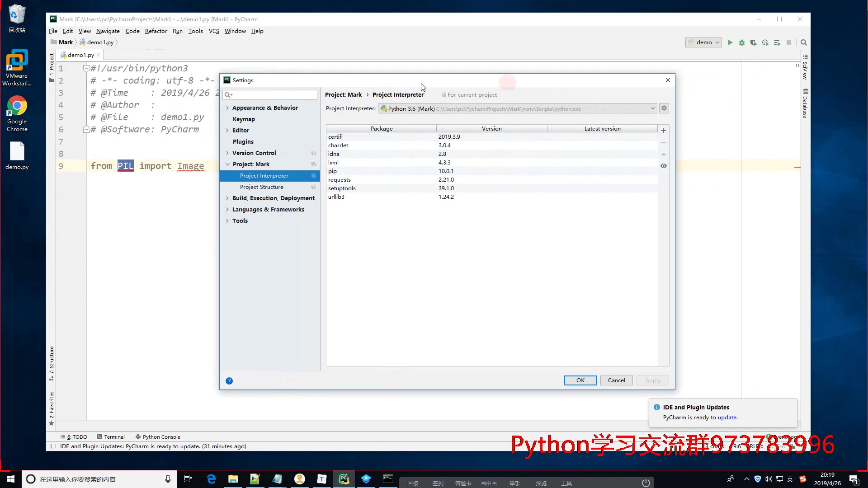Click the upgrade package arrow icon
Image resolution: width=868 pixels, height=488 pixels.
click(x=664, y=154)
